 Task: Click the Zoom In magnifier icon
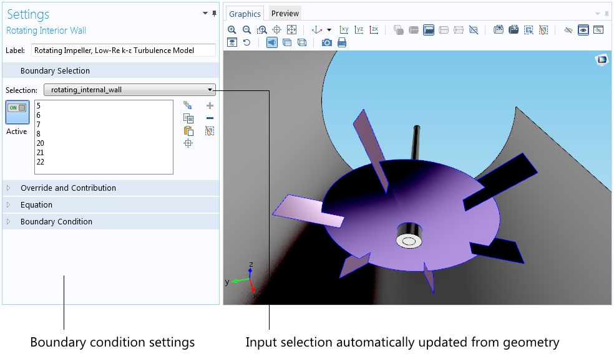point(232,30)
